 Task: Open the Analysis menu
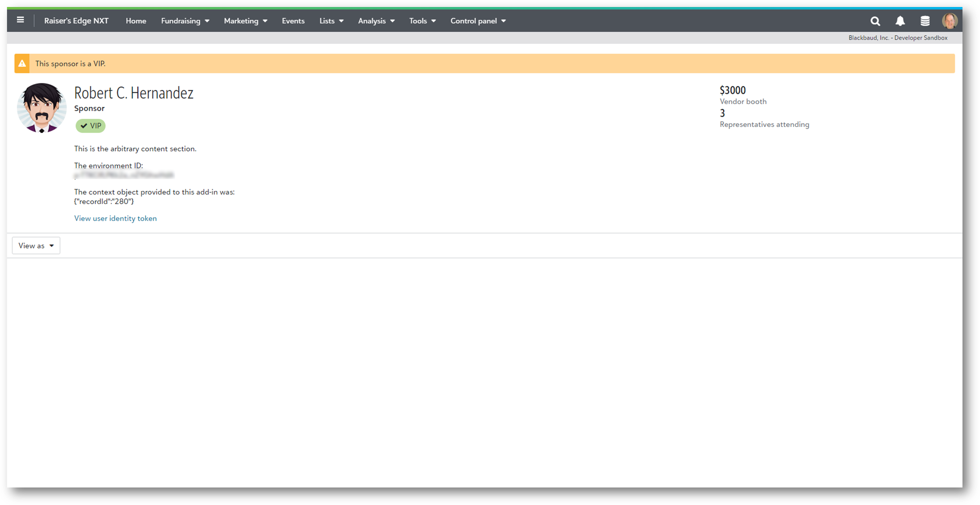[x=376, y=21]
